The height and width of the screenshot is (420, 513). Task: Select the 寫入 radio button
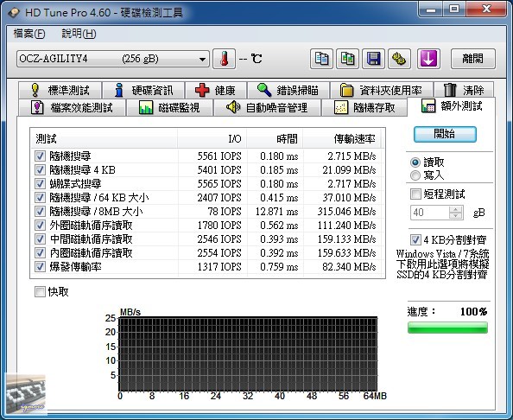click(415, 175)
